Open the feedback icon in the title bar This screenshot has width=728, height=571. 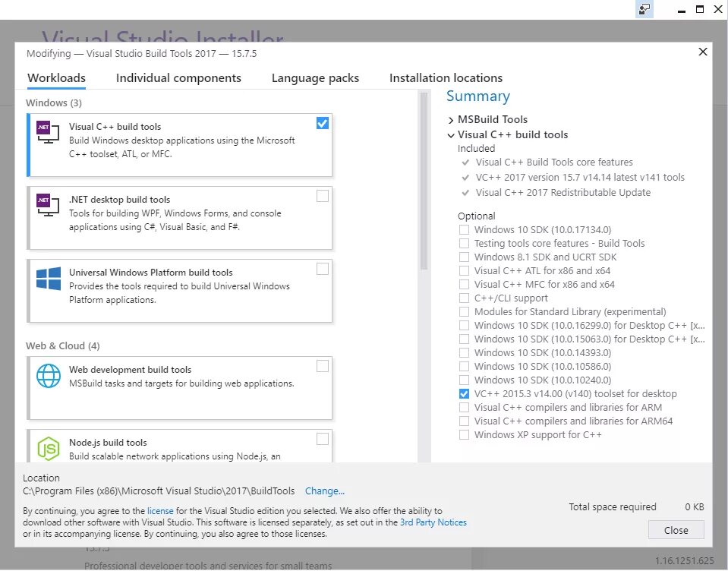[x=644, y=9]
